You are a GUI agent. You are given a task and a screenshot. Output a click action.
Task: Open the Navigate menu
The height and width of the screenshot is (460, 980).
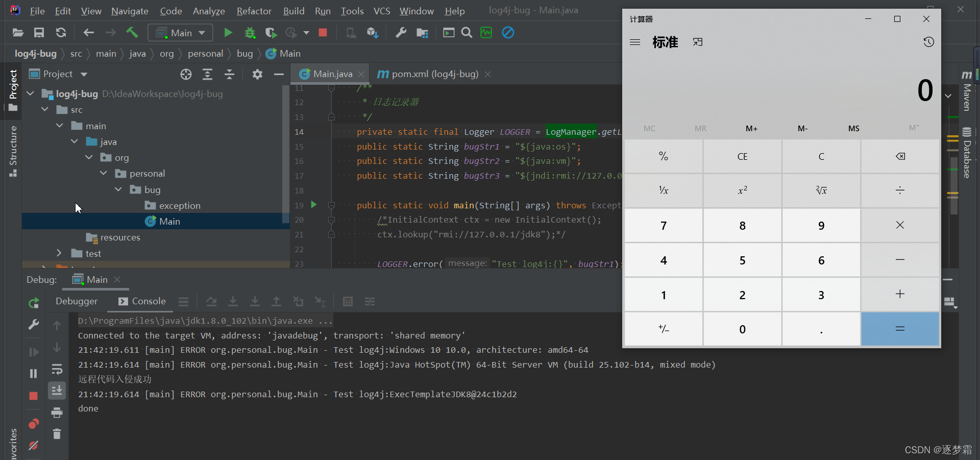[x=130, y=11]
